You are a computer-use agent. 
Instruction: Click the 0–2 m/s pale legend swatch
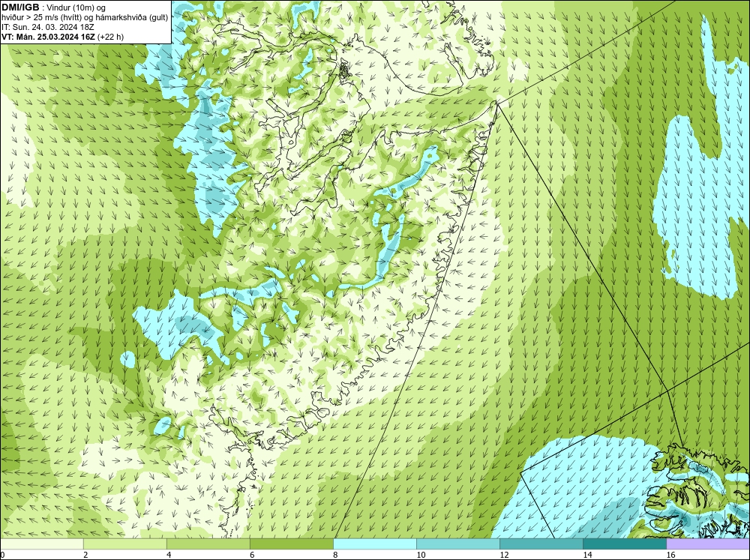click(42, 544)
